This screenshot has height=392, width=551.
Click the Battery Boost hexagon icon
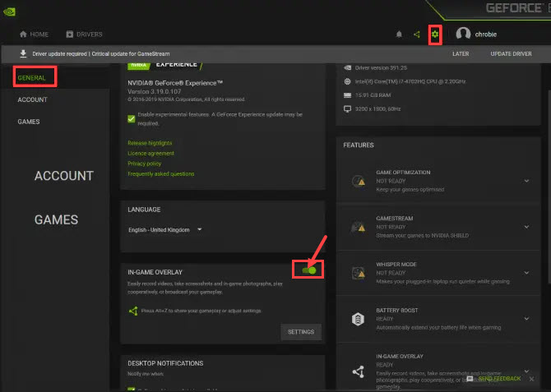[358, 319]
